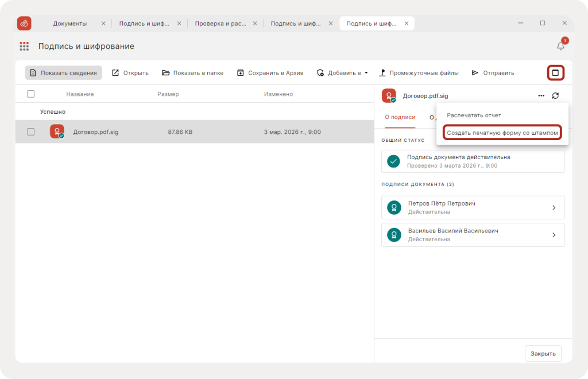Viewport: 588px width, 379px height.
Task: Toggle the select-all checkbox in header
Action: coord(31,94)
